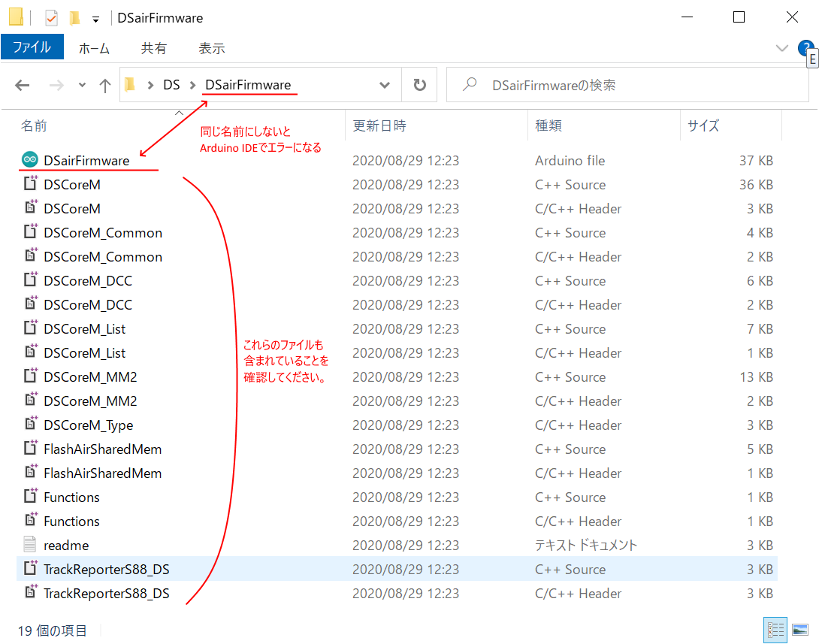
Task: Click the 'DSairFirmware' Arduino file name
Action: pyautogui.click(x=86, y=160)
